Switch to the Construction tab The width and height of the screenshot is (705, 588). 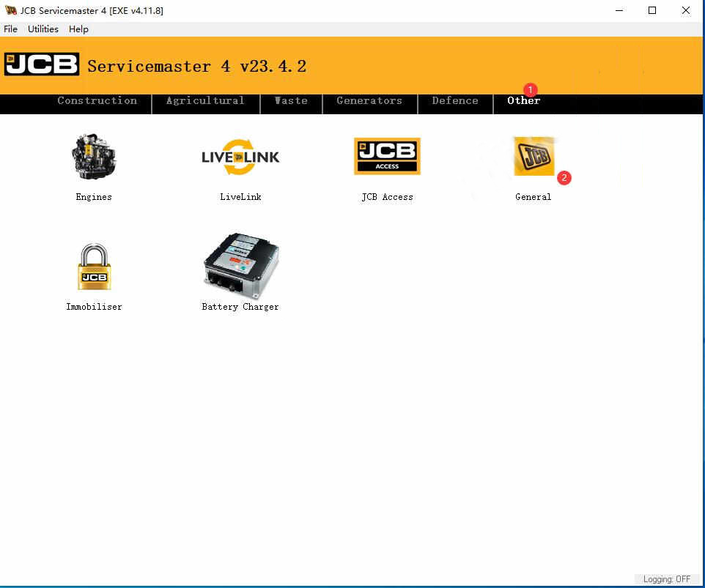[x=97, y=100]
